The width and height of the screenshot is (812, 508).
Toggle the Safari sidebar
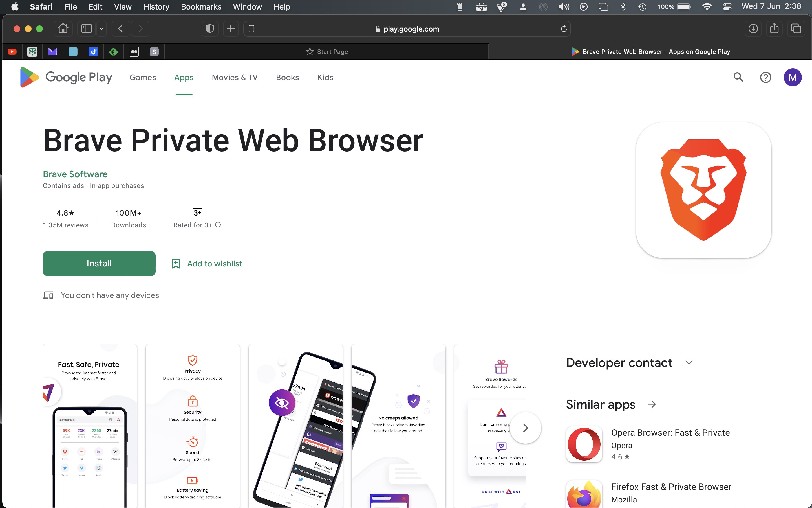(86, 29)
